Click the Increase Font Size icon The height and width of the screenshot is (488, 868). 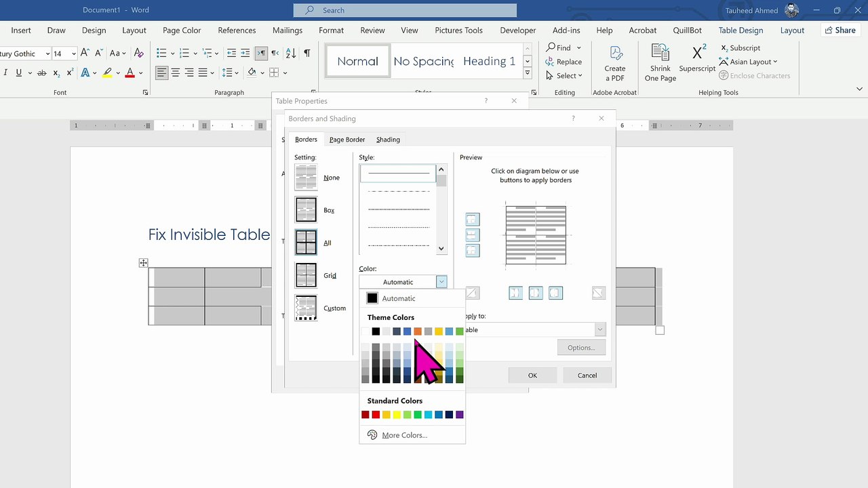(85, 53)
